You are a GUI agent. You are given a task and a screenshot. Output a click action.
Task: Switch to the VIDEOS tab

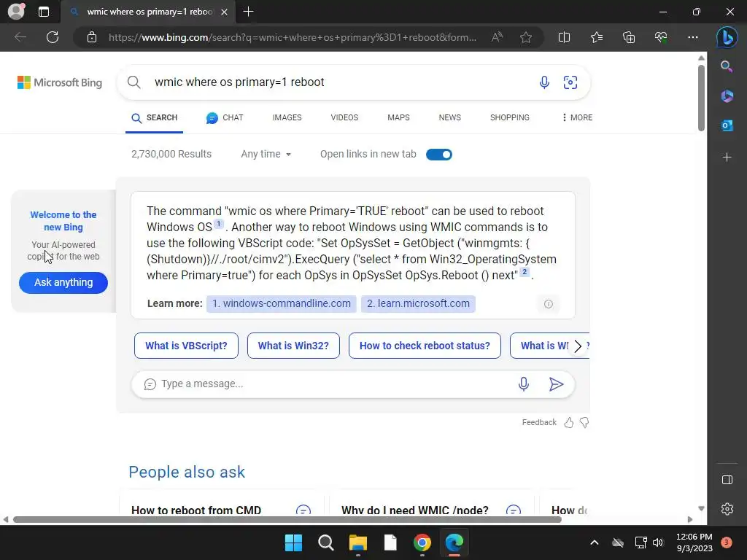pos(344,117)
